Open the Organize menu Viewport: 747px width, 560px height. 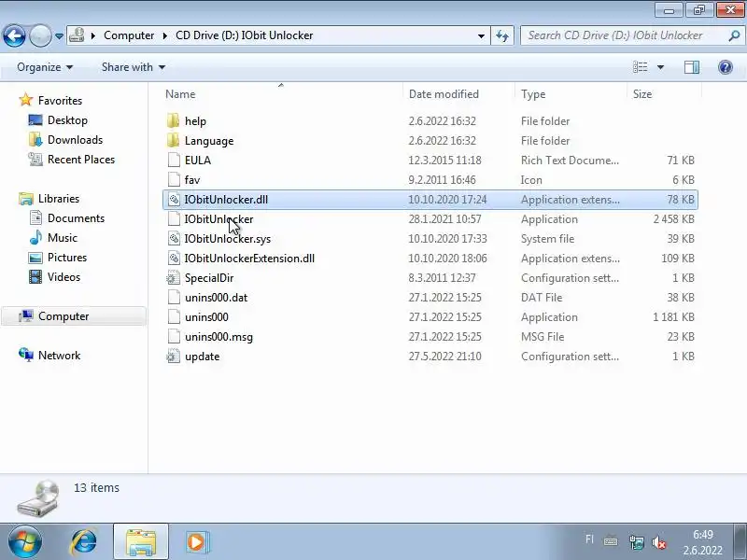[45, 67]
